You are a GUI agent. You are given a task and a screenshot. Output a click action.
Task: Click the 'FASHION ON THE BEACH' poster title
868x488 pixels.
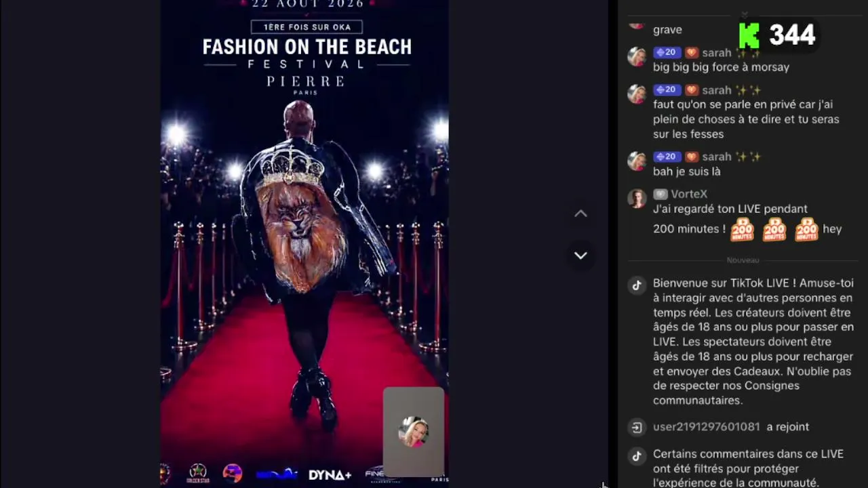pyautogui.click(x=307, y=47)
